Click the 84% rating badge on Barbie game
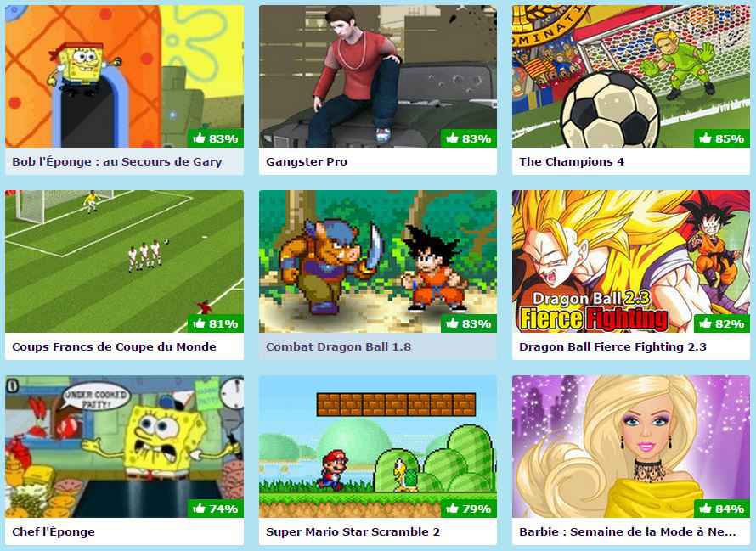Image resolution: width=756 pixels, height=551 pixels. pos(722,509)
